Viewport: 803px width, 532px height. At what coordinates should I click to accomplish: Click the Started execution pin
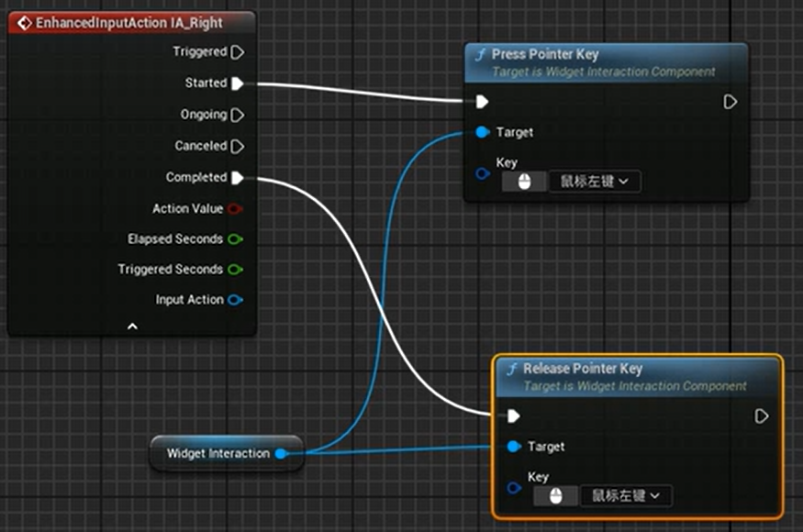pyautogui.click(x=237, y=83)
